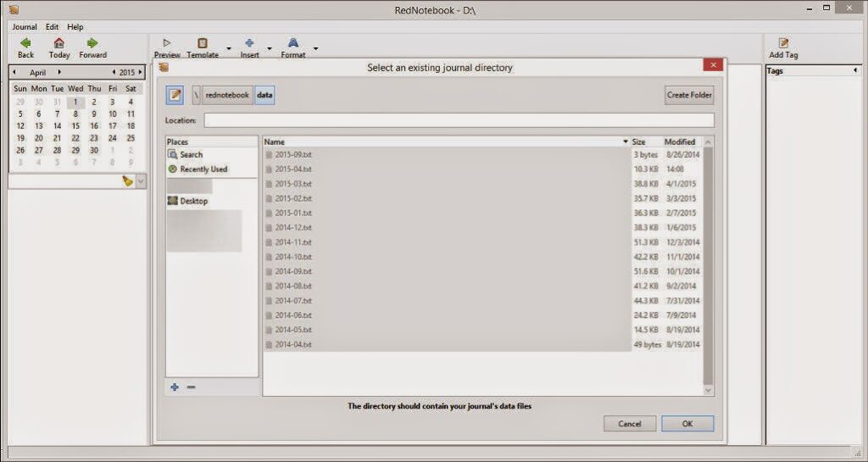Go to previous year before 2015
Image resolution: width=868 pixels, height=462 pixels.
(114, 73)
